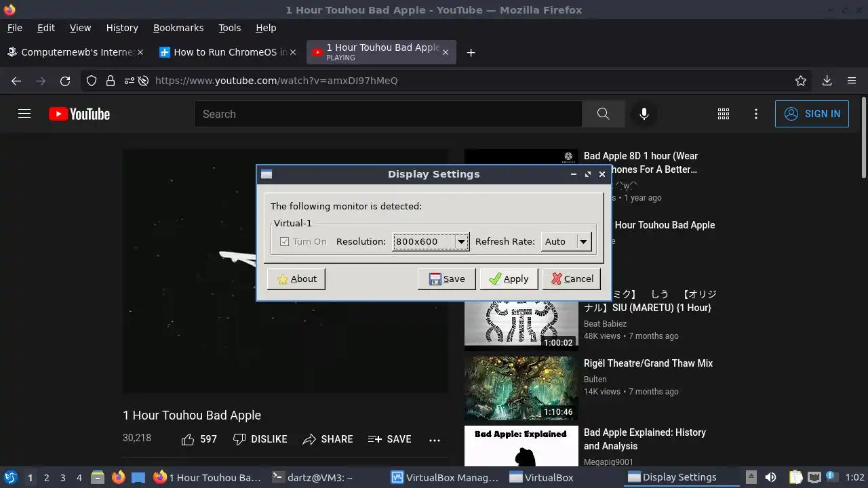The width and height of the screenshot is (868, 488).
Task: Open the YouTube hamburger guide menu
Action: tap(24, 114)
